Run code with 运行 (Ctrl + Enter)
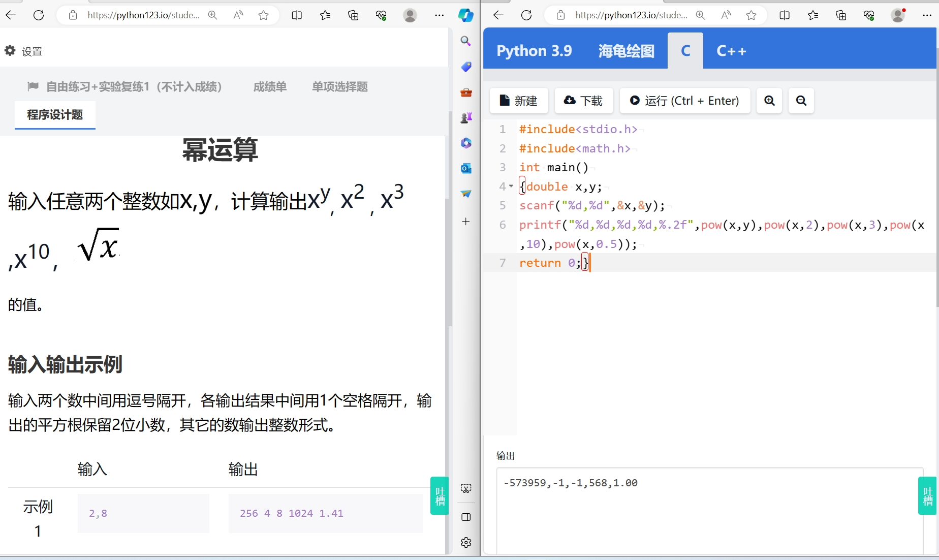Image resolution: width=939 pixels, height=560 pixels. point(685,101)
